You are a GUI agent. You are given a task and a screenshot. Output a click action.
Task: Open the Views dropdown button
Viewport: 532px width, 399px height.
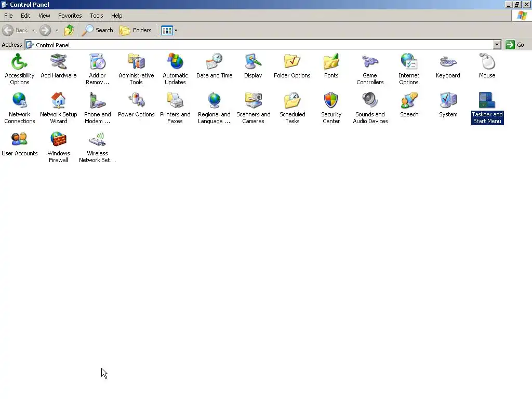(x=169, y=30)
